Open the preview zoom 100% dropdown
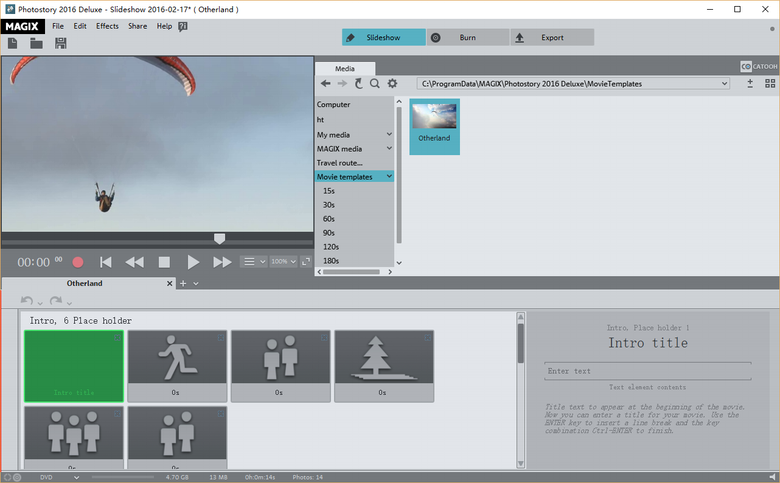The width and height of the screenshot is (780, 483). [x=285, y=261]
